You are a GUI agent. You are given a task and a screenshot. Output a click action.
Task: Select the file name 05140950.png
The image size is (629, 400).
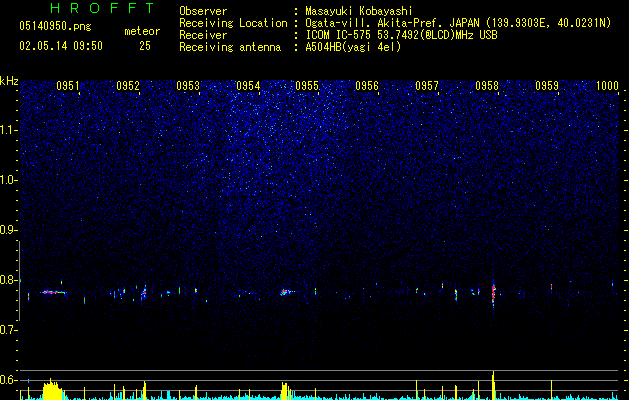[55, 27]
